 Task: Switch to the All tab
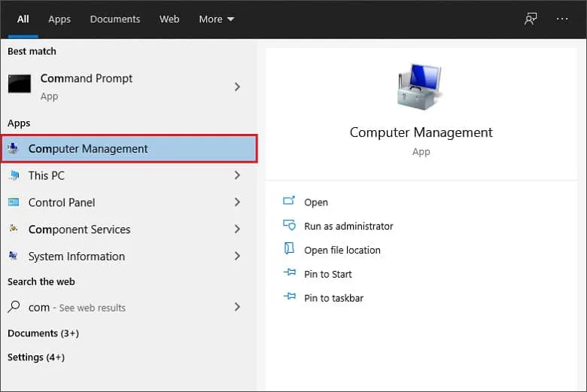click(x=23, y=19)
